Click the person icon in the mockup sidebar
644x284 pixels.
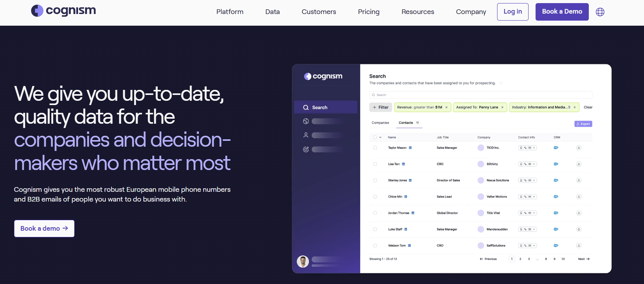[306, 135]
